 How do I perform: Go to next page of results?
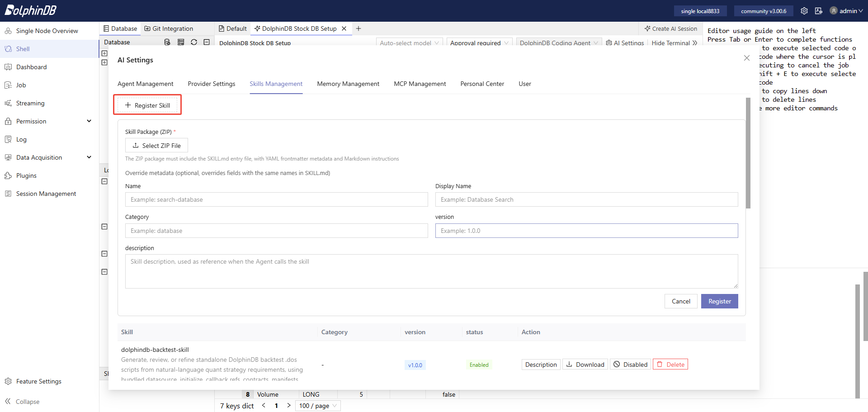pos(289,406)
